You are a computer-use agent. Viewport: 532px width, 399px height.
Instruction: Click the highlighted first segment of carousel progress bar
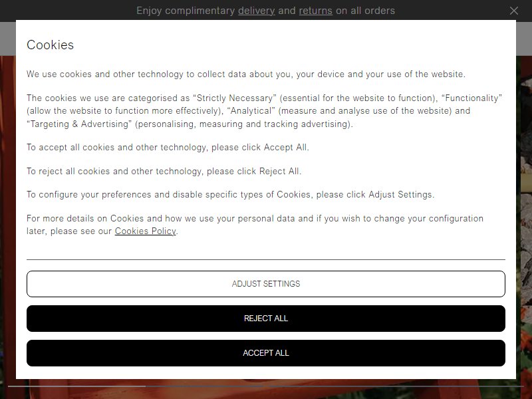77,386
